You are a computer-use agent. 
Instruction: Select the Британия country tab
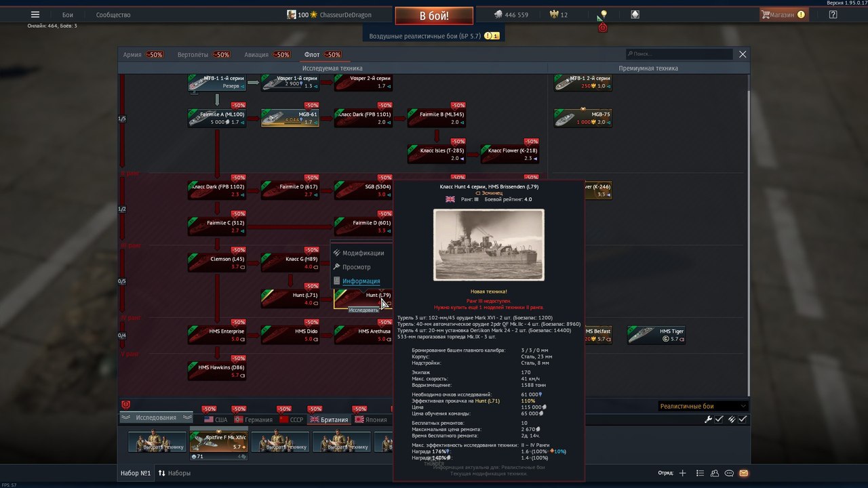pyautogui.click(x=329, y=420)
